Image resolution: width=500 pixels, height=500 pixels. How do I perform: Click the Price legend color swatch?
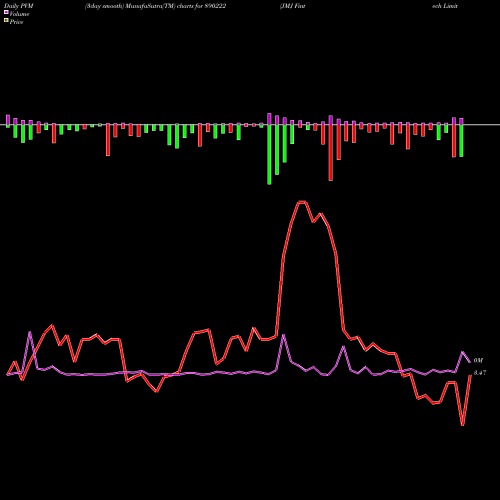click(6, 21)
